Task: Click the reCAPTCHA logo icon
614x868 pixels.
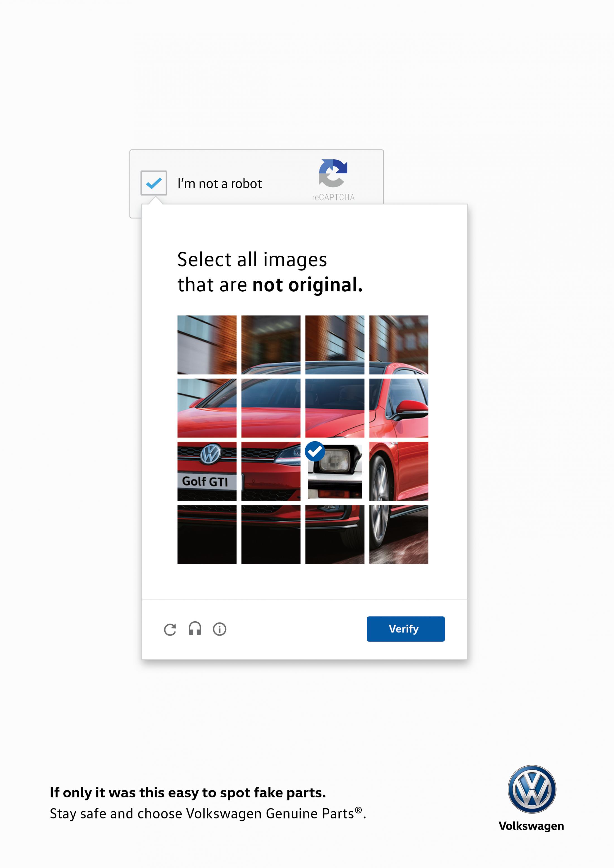Action: click(x=333, y=173)
